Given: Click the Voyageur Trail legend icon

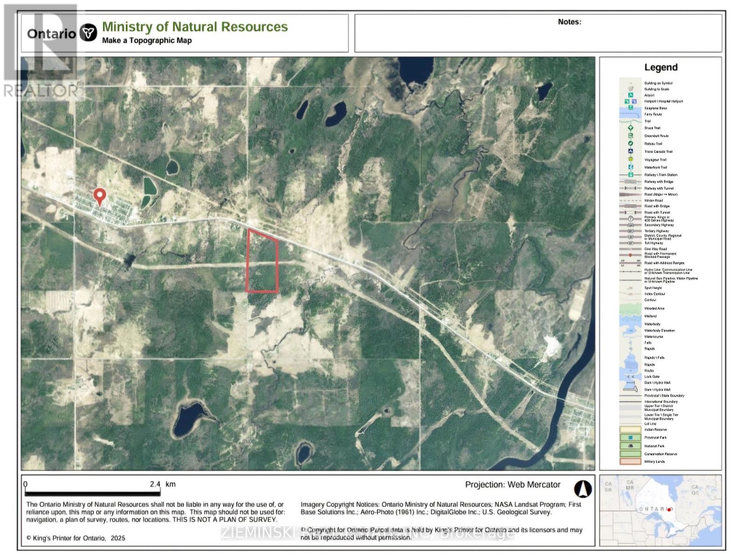Looking at the screenshot, I should click(x=630, y=159).
